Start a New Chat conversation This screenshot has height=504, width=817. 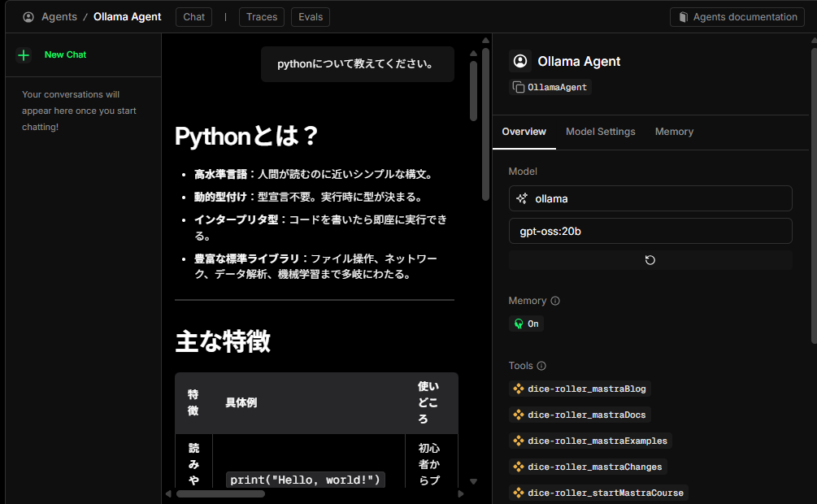(65, 54)
